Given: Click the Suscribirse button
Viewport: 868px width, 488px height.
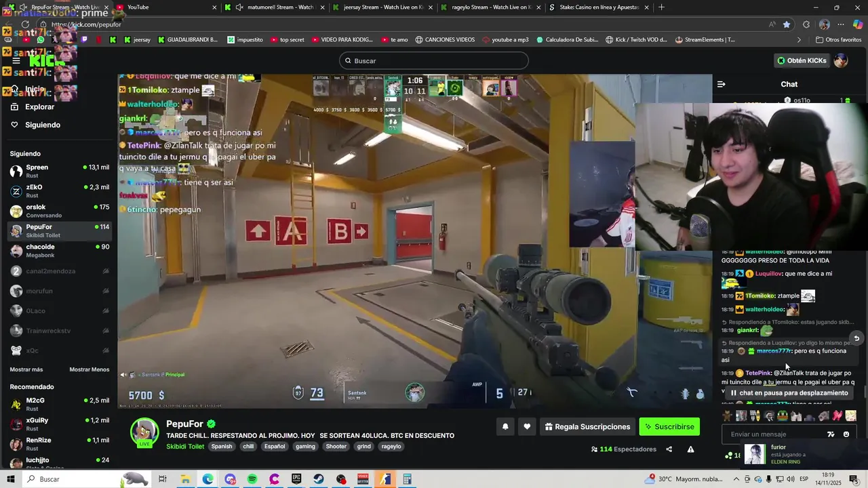Looking at the screenshot, I should click(x=669, y=427).
